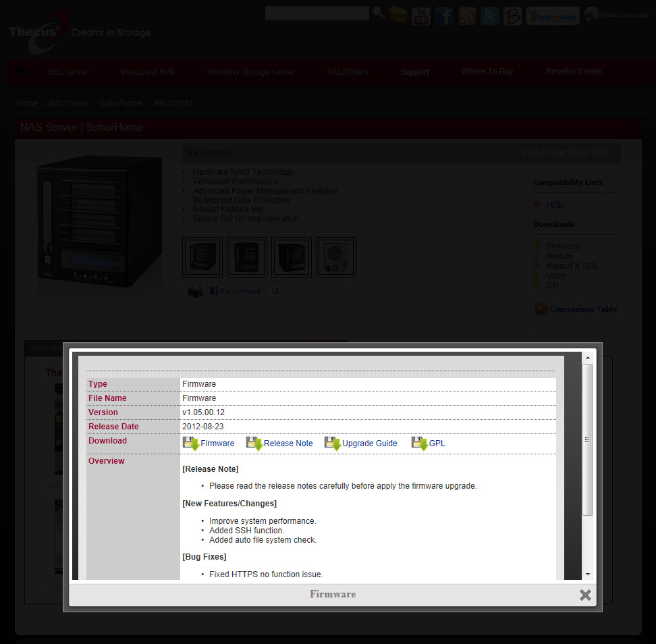Viewport: 656px width, 644px height.
Task: Click the Facebook Recommend button
Action: (x=235, y=291)
